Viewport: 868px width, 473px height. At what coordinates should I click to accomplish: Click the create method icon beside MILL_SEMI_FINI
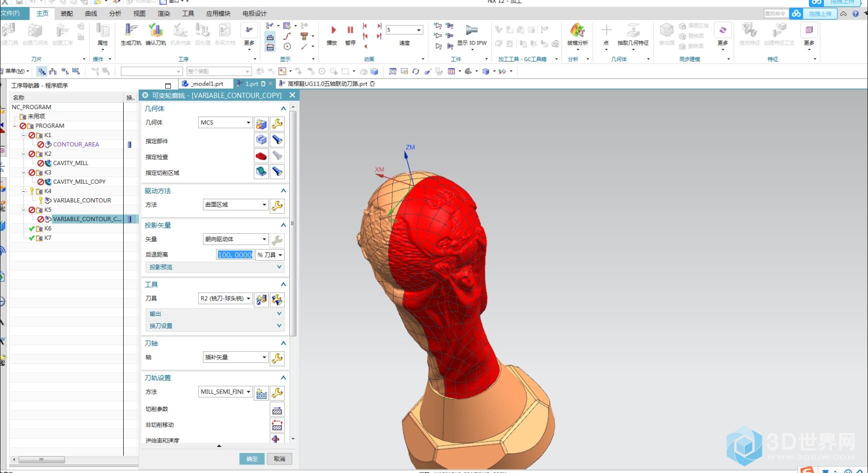pos(261,393)
